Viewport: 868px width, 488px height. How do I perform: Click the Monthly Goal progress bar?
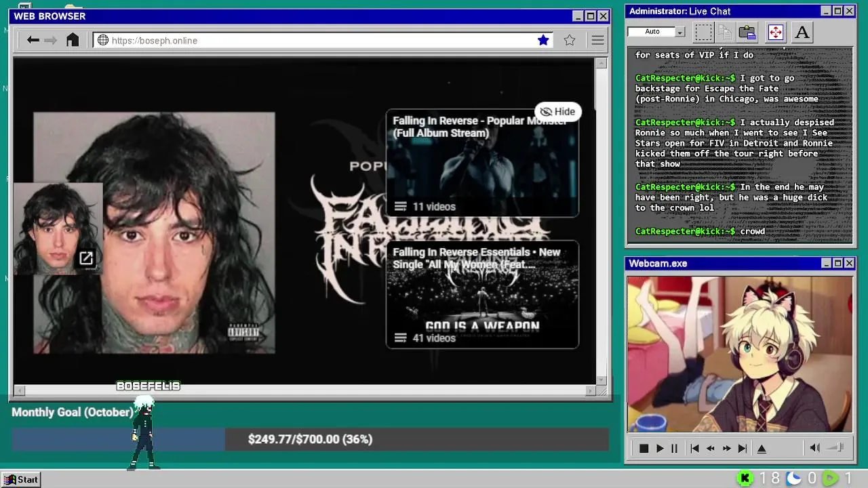coord(310,439)
